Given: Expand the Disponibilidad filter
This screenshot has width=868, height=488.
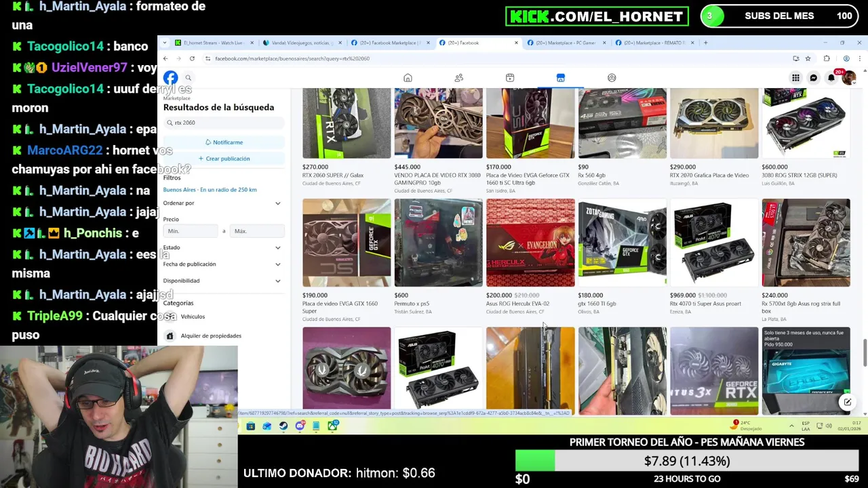Looking at the screenshot, I should pos(222,281).
